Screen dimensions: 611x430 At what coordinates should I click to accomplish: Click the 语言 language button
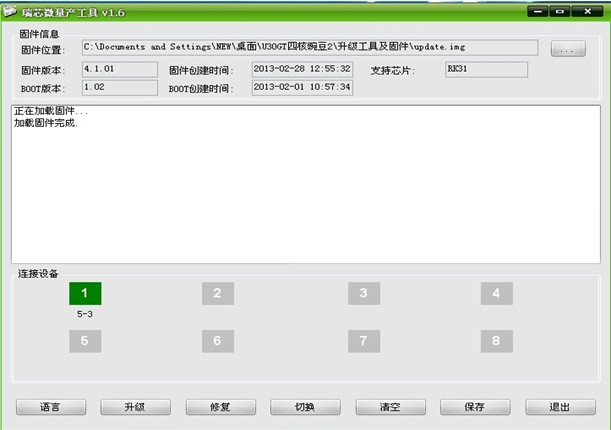[x=51, y=407]
